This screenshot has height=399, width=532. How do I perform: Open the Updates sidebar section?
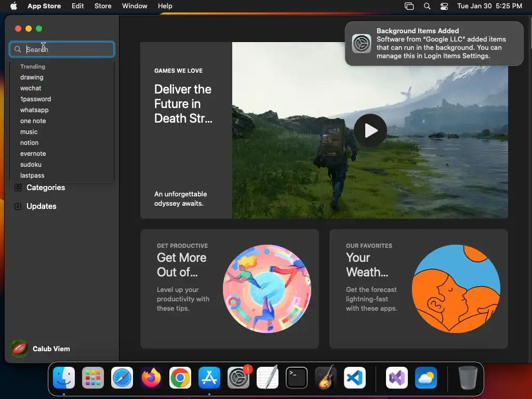(x=42, y=206)
